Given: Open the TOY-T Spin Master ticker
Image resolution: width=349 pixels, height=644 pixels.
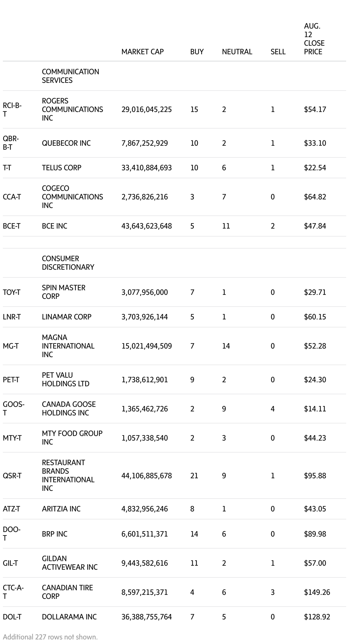Looking at the screenshot, I should tap(11, 292).
